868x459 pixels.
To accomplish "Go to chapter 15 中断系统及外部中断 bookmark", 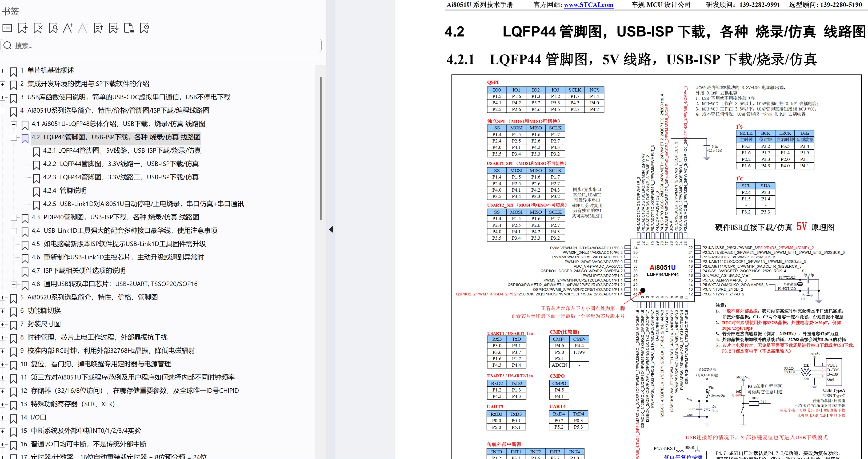I will [x=81, y=431].
